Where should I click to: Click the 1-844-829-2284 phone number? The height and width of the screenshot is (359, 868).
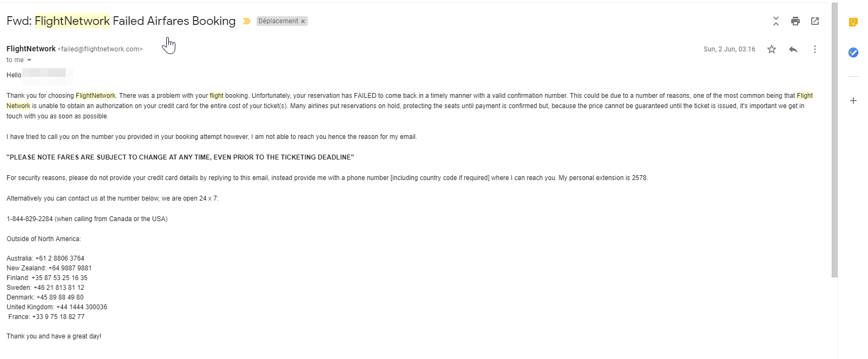coord(30,219)
